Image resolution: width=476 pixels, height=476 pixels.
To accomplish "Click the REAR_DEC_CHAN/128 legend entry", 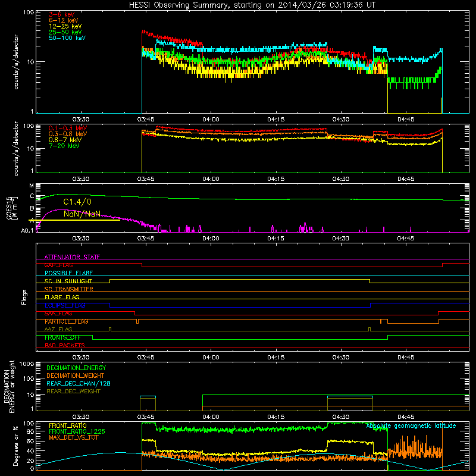I will tap(79, 383).
